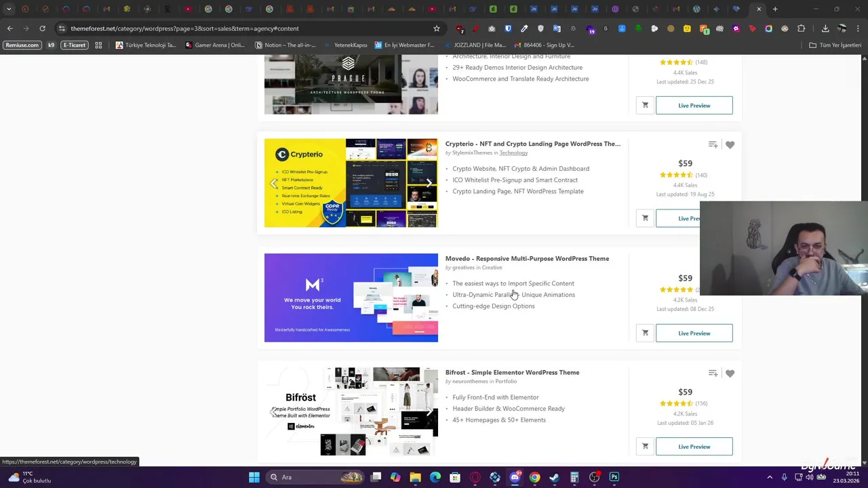Open the Gamer Arena bookmark

click(215, 45)
